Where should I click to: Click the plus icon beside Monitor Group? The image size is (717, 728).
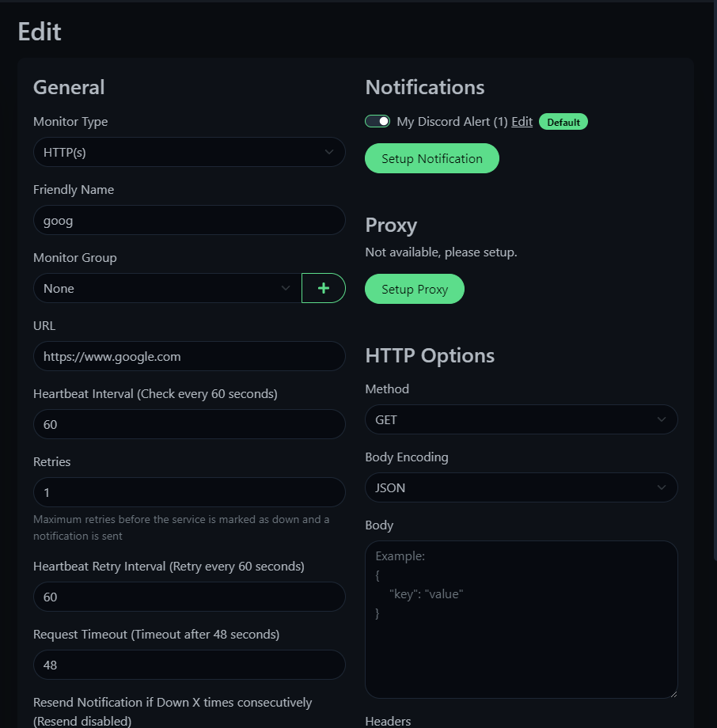coord(323,288)
